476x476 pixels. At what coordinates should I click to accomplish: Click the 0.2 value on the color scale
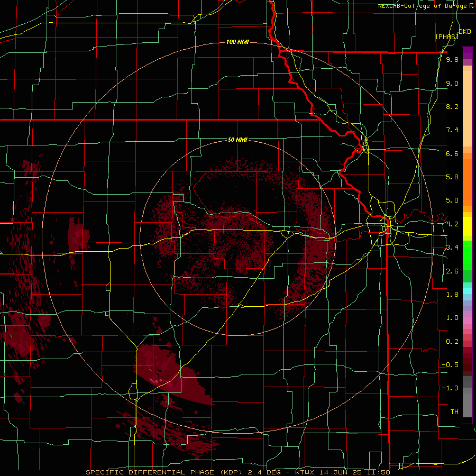[x=452, y=342]
